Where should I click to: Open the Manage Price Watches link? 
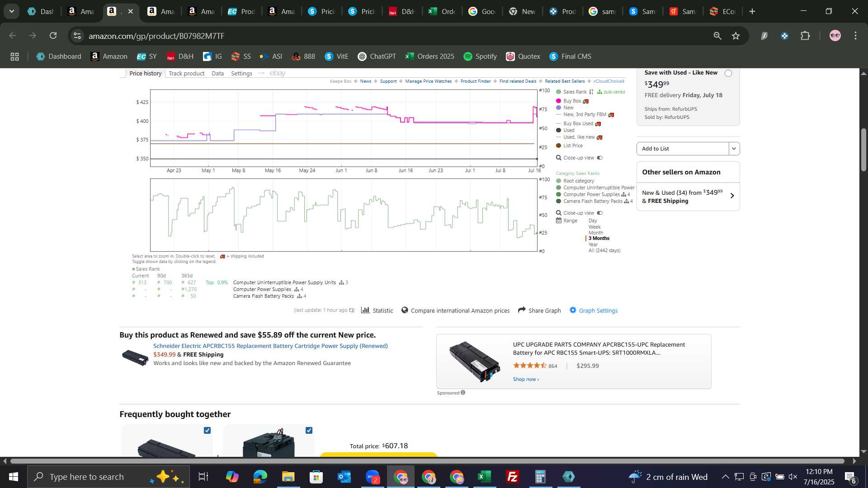coord(428,81)
